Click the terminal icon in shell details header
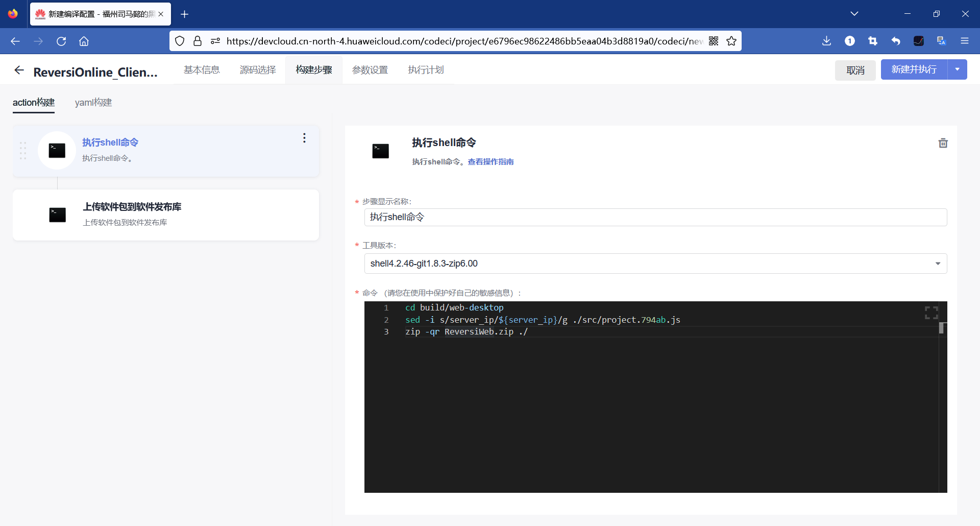The image size is (980, 526). [380, 151]
